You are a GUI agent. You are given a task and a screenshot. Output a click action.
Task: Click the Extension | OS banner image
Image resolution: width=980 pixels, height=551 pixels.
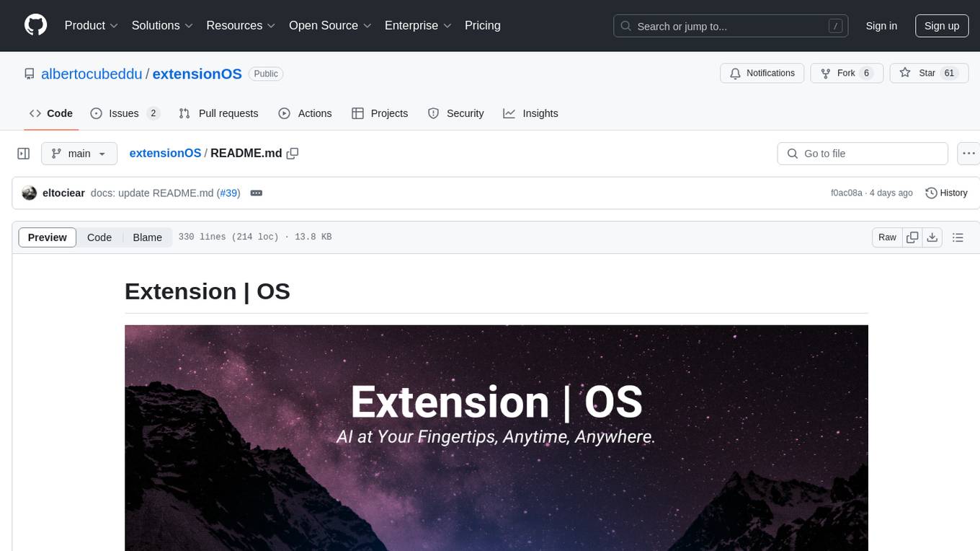(x=496, y=438)
